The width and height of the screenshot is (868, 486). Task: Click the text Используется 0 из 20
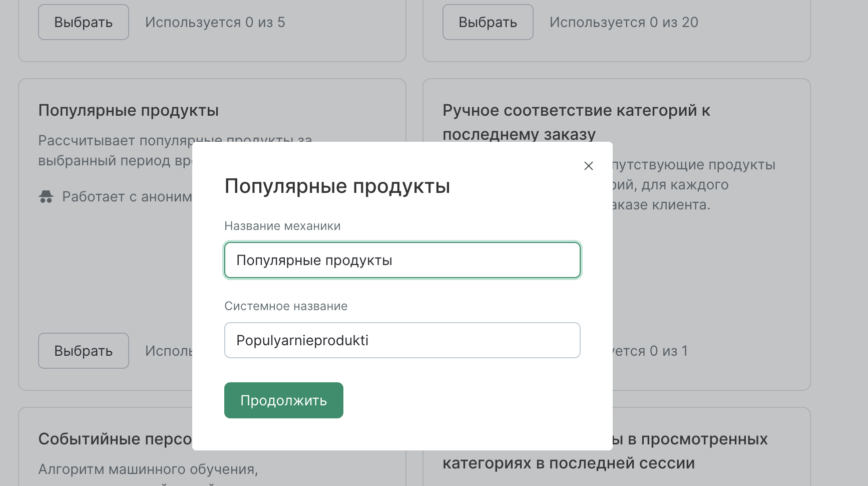coord(624,22)
